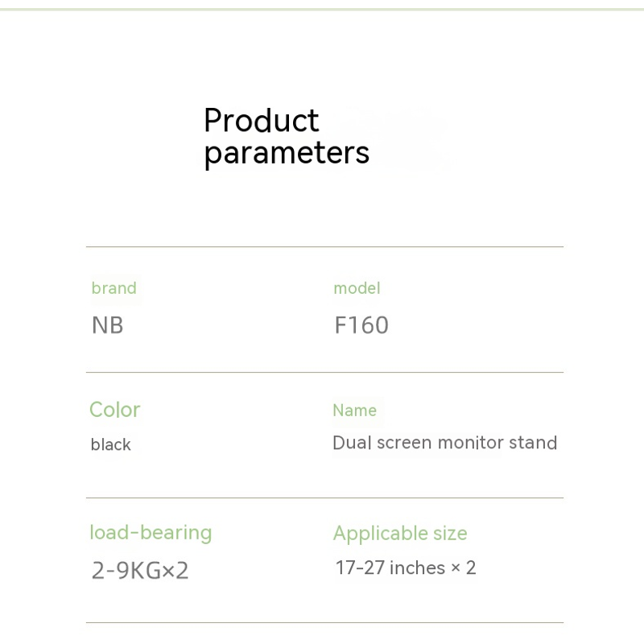Click the Product parameters heading
This screenshot has width=644, height=644.
[287, 138]
